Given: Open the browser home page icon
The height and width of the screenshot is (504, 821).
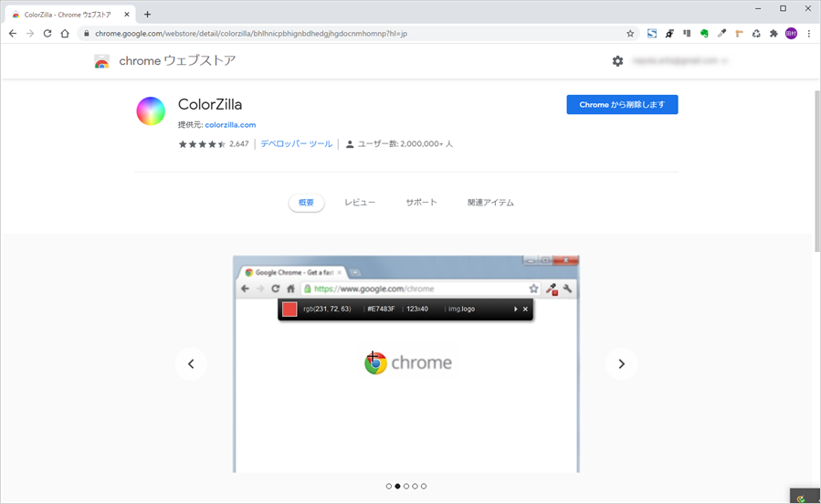Looking at the screenshot, I should [x=65, y=34].
